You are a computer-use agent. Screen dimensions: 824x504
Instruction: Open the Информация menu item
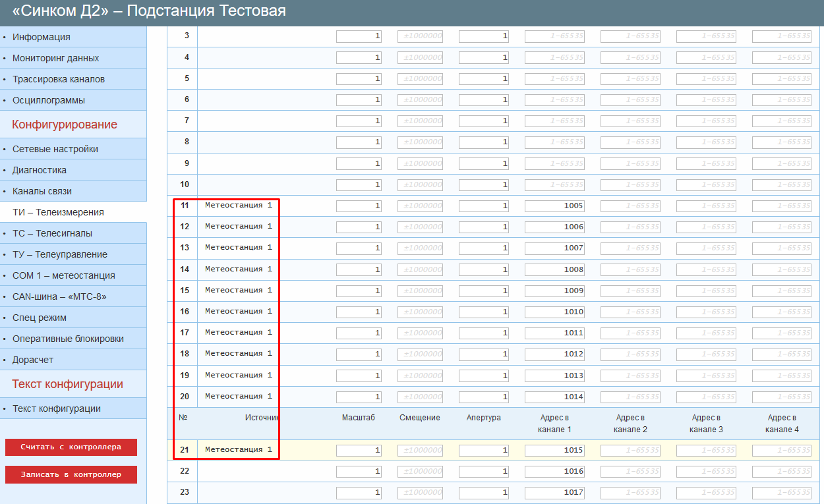41,37
